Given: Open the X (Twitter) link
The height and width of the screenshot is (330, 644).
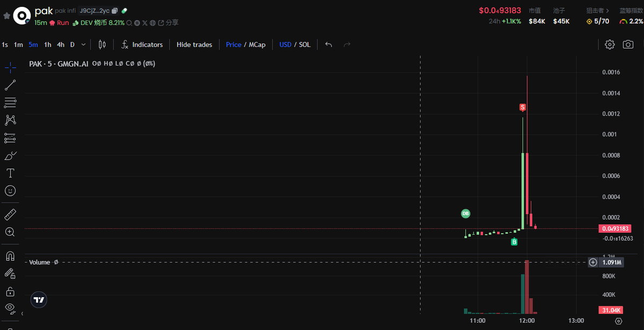Looking at the screenshot, I should pyautogui.click(x=145, y=23).
